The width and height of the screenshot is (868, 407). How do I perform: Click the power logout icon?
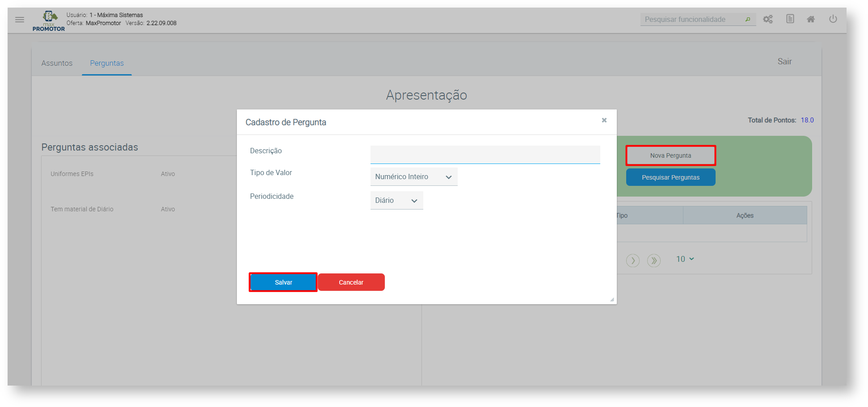(x=833, y=19)
